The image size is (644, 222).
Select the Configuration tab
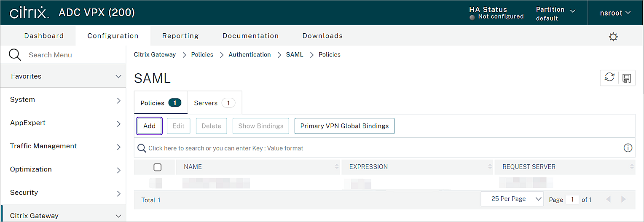pos(113,36)
